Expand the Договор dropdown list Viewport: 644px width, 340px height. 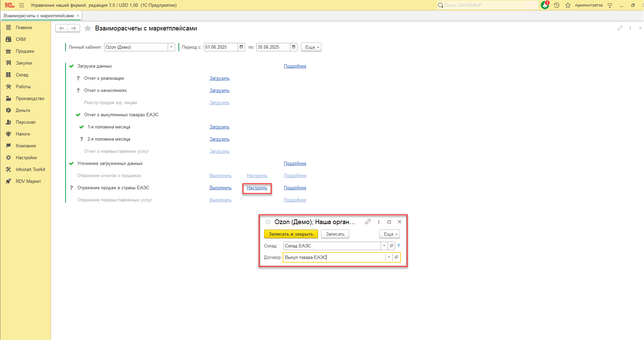(x=389, y=257)
